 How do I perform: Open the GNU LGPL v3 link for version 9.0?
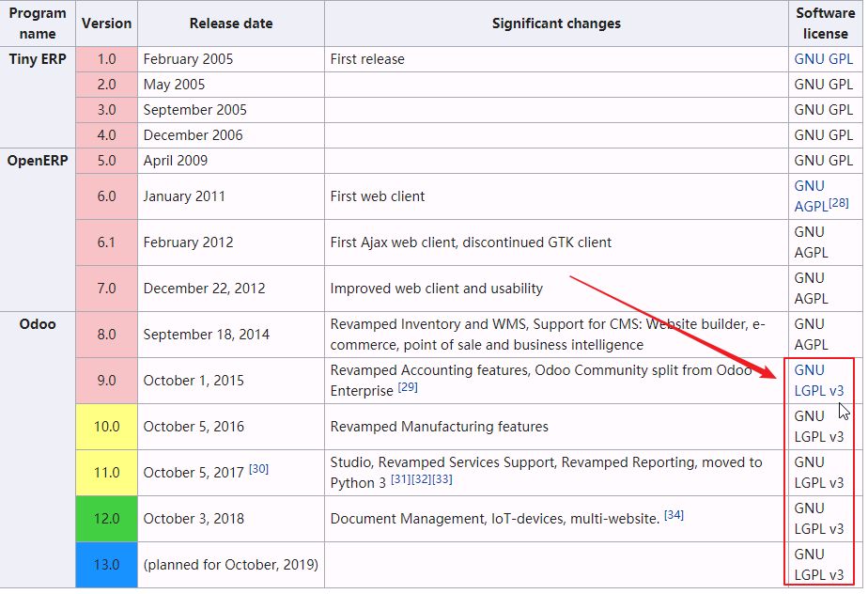[819, 380]
